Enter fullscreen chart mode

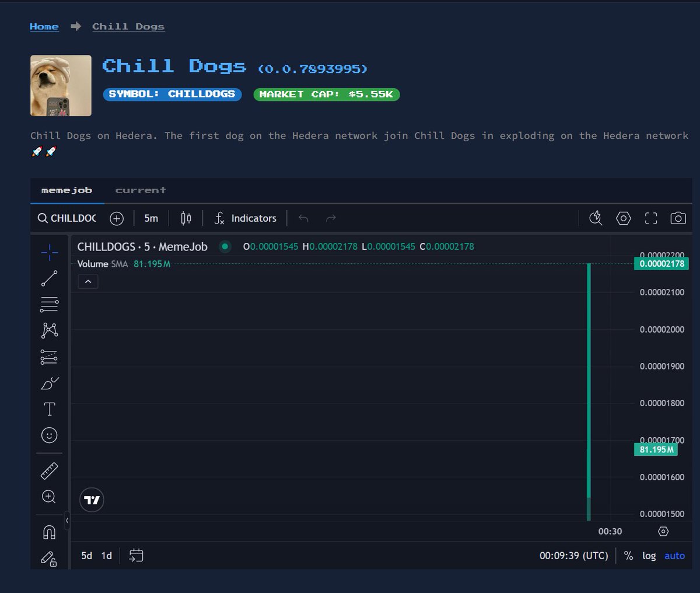(x=651, y=218)
